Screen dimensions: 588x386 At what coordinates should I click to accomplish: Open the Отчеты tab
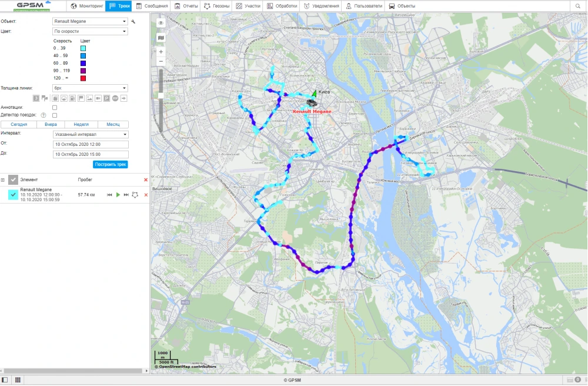186,6
